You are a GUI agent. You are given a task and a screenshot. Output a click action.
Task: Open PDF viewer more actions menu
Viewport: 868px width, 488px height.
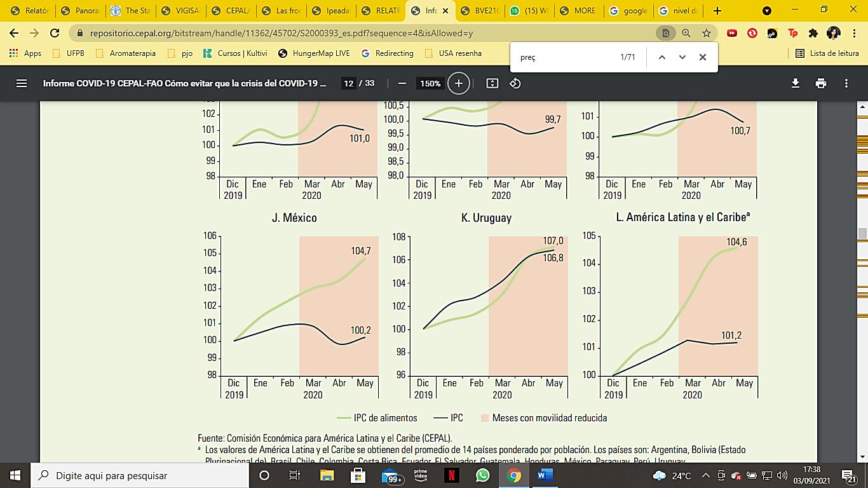point(846,83)
